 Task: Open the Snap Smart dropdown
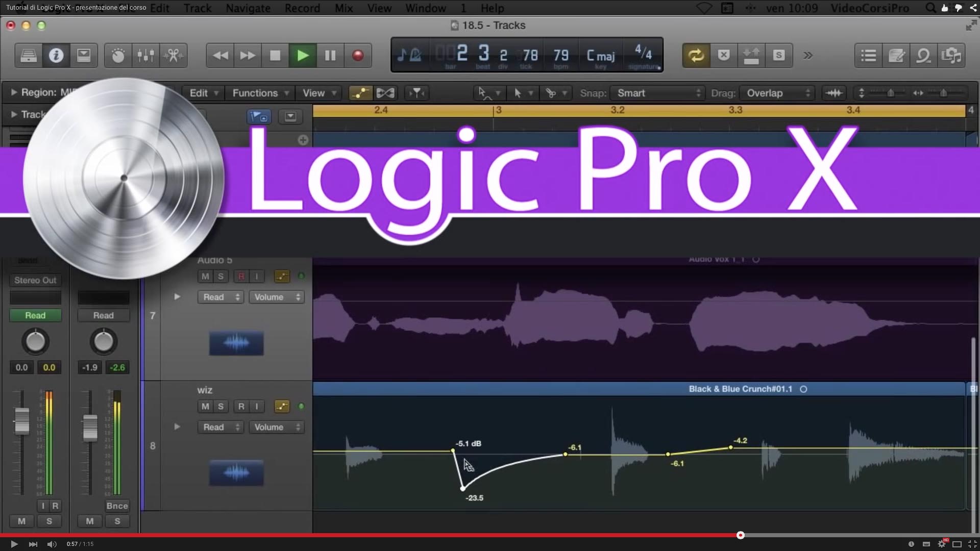[x=657, y=93]
